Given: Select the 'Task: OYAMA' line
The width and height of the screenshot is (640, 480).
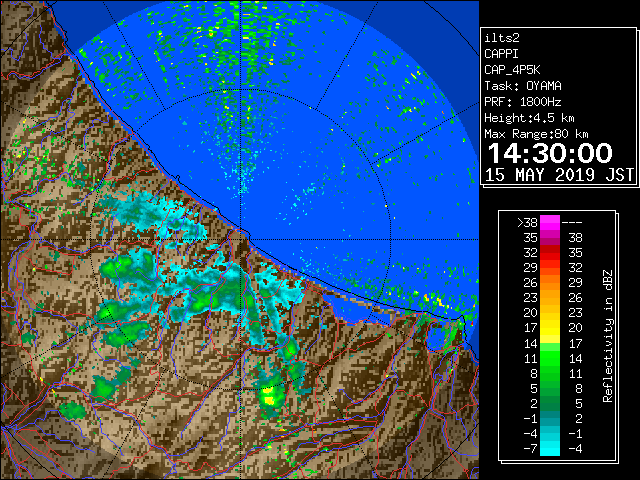Looking at the screenshot, I should 523,86.
